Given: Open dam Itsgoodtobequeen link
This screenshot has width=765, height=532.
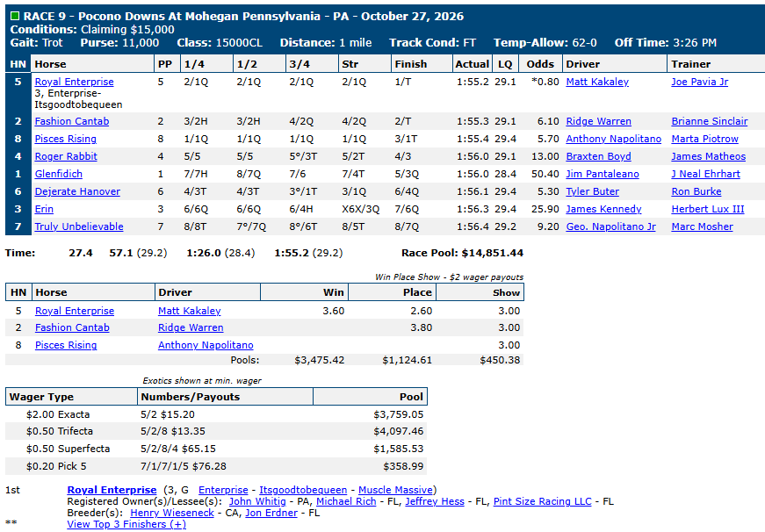Looking at the screenshot, I should click(x=303, y=490).
